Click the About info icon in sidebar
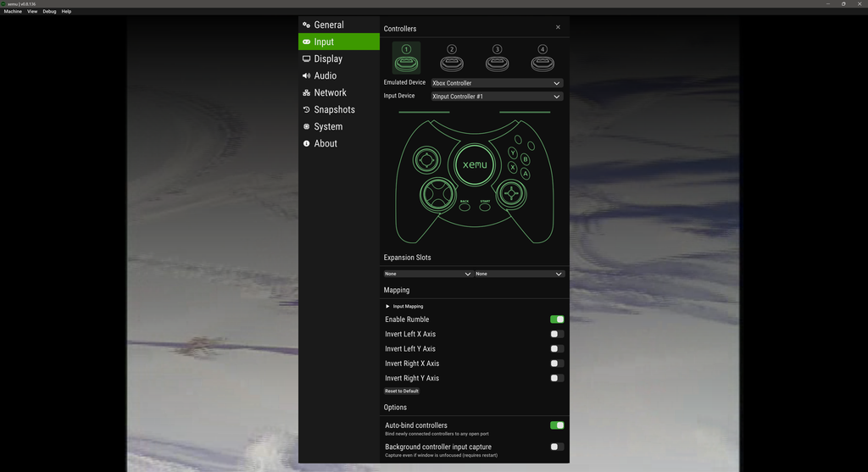This screenshot has height=472, width=868. coord(306,143)
